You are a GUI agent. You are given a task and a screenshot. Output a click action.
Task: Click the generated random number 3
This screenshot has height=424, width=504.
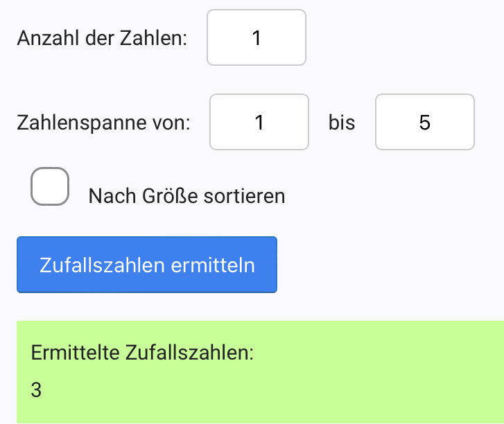37,390
